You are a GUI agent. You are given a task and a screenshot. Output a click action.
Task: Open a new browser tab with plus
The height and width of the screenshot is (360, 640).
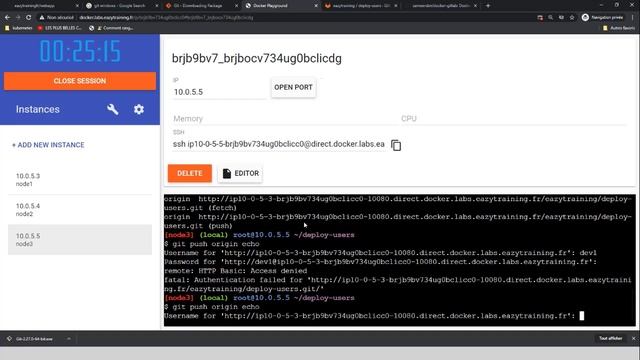pos(488,6)
